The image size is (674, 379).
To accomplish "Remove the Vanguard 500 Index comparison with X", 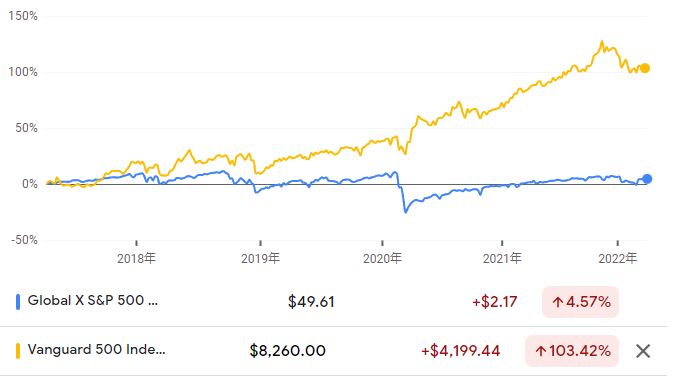I will tap(643, 351).
